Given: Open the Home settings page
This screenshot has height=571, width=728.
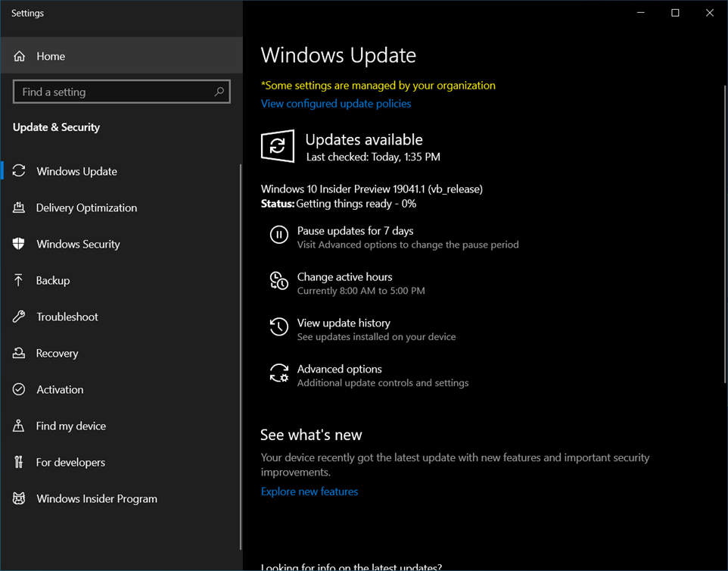Looking at the screenshot, I should (x=121, y=56).
